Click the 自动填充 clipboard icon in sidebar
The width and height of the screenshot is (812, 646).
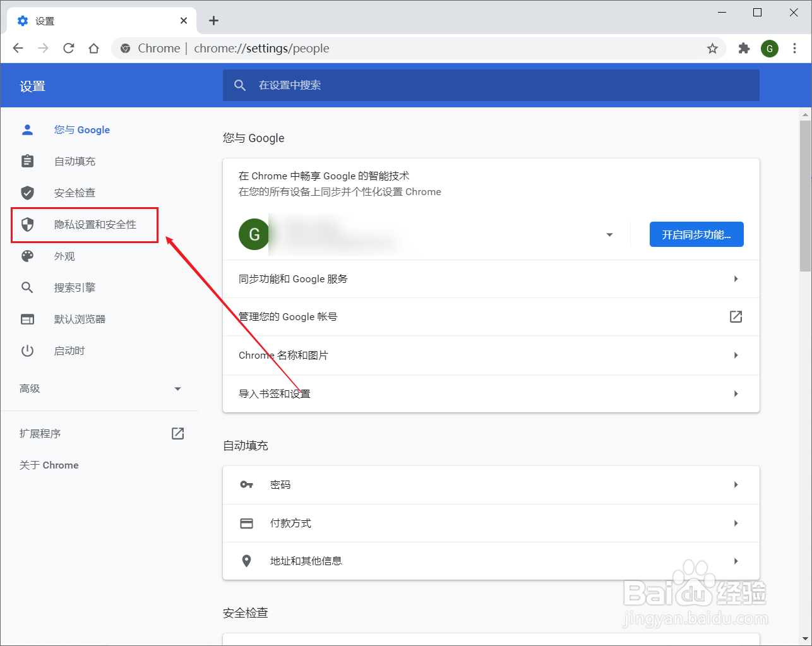point(27,161)
